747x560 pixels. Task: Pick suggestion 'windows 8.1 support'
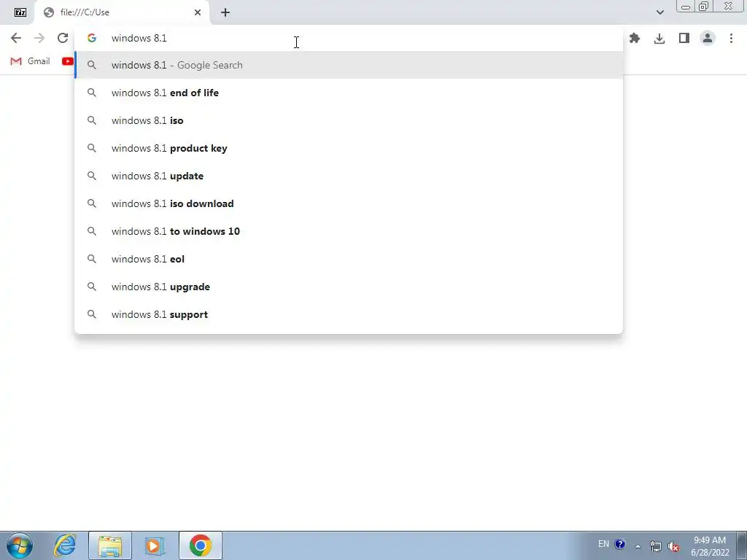coord(349,314)
